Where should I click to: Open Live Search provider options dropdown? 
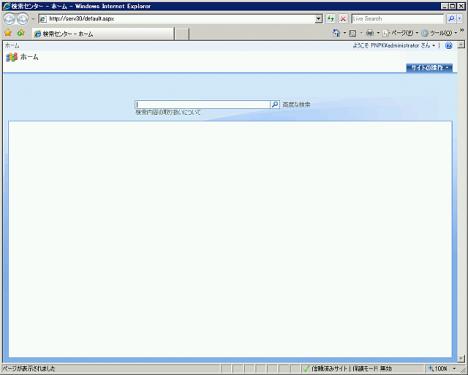click(x=460, y=19)
